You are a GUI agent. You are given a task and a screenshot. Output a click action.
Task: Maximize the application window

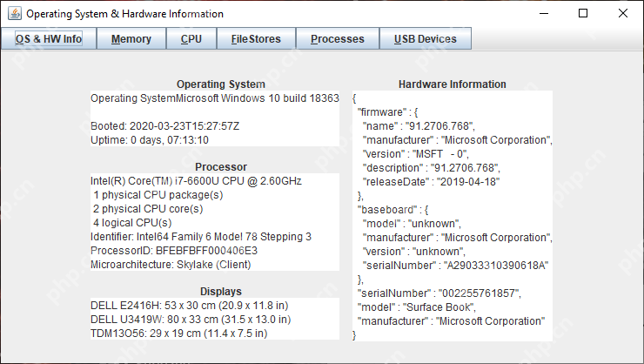pyautogui.click(x=583, y=13)
